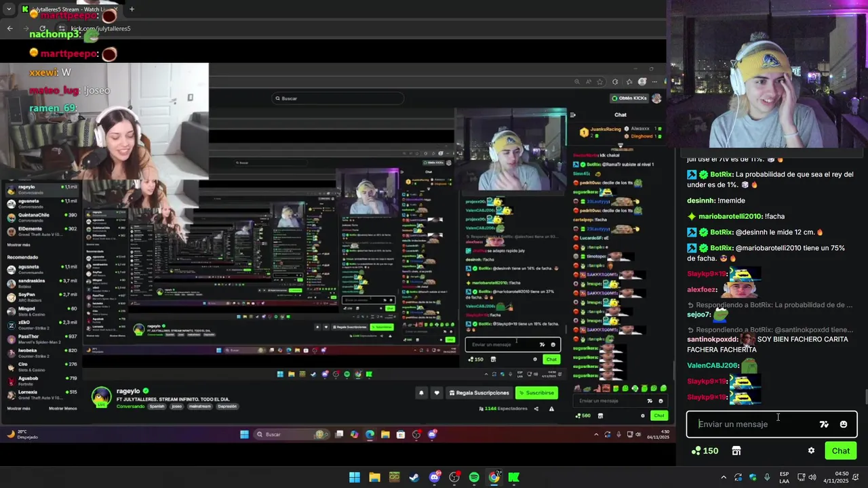Reload the browser page

(43, 28)
